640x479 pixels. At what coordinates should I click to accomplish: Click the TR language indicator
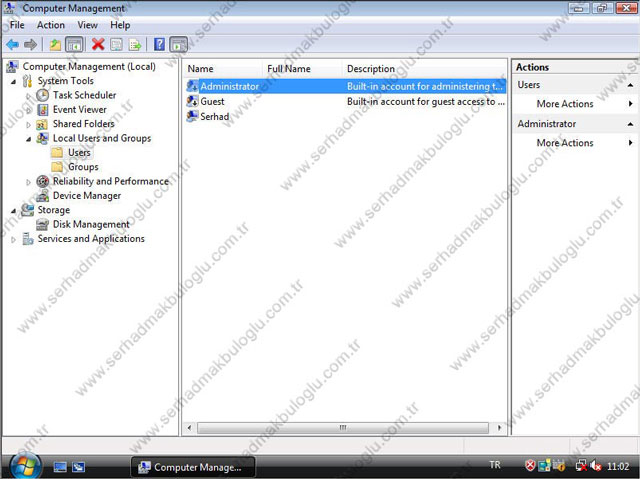coord(495,465)
